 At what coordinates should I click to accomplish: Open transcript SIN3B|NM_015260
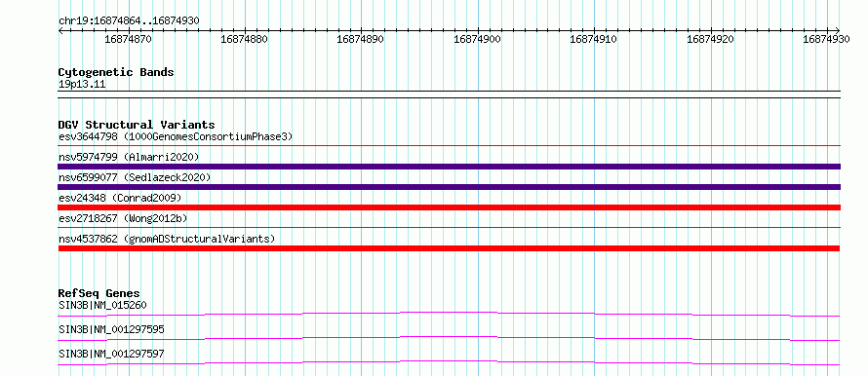pos(102,305)
